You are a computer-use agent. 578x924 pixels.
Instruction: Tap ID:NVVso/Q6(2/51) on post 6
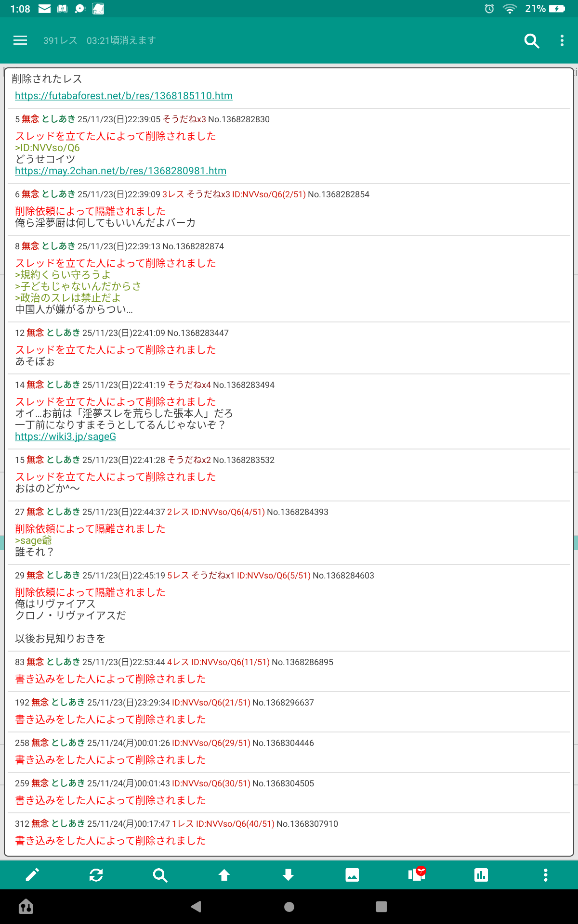click(269, 194)
